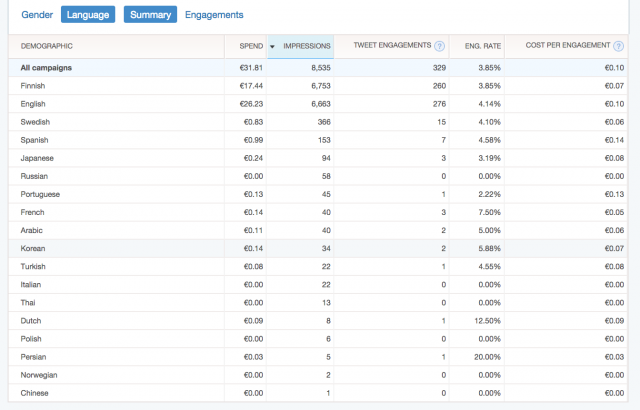The height and width of the screenshot is (410, 640).
Task: Select the Finnish language row
Action: [x=33, y=86]
